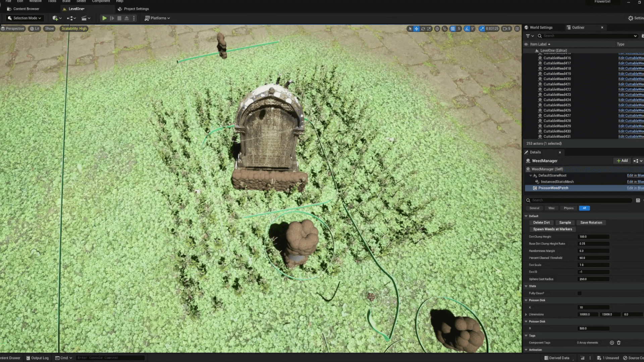
Task: Open Settings gear in top toolbar
Action: pyautogui.click(x=631, y=18)
